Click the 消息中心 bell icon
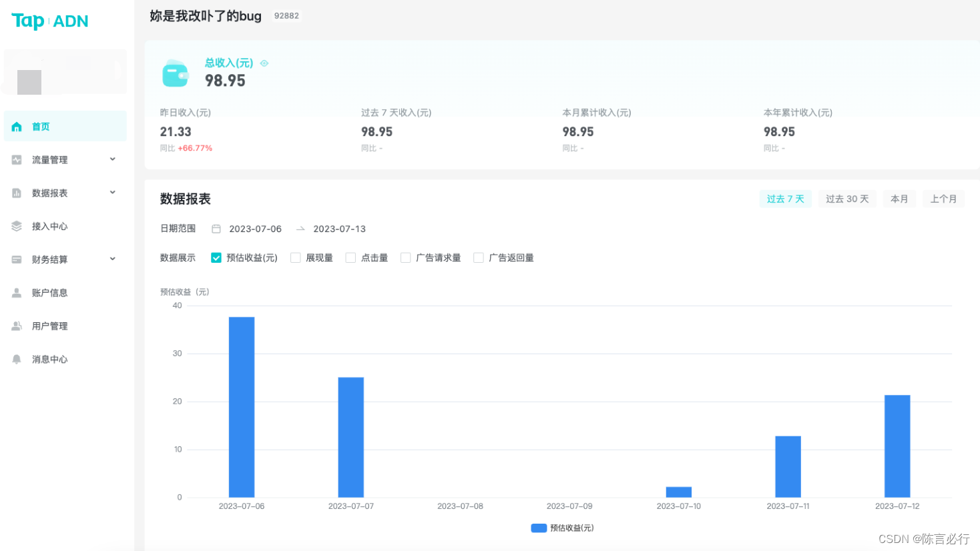This screenshot has height=551, width=980. tap(17, 359)
